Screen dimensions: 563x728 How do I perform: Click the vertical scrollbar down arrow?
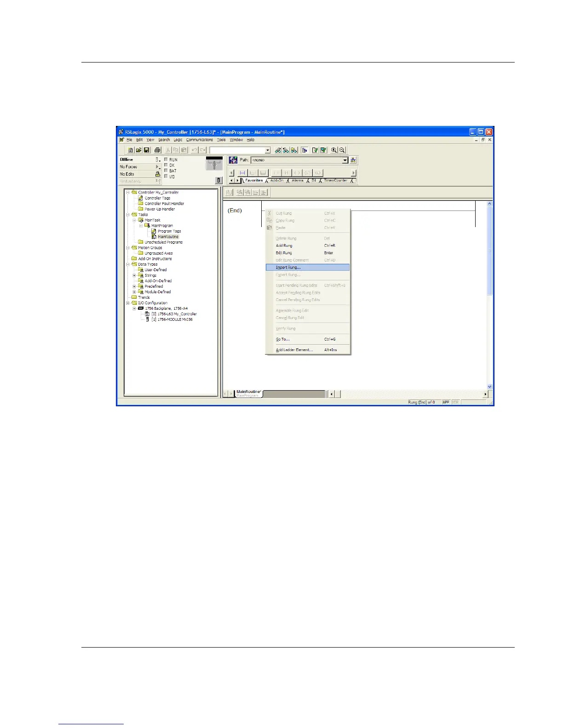(489, 387)
